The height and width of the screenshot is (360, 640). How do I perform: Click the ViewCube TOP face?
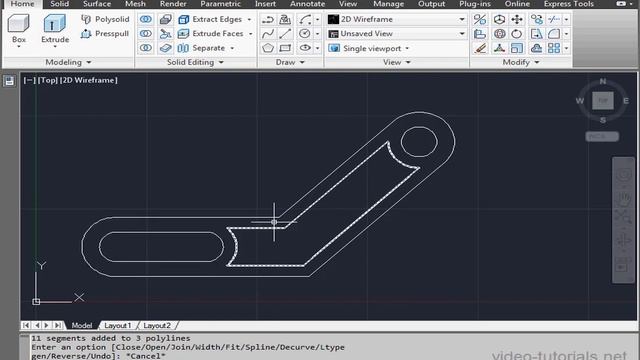coord(603,100)
